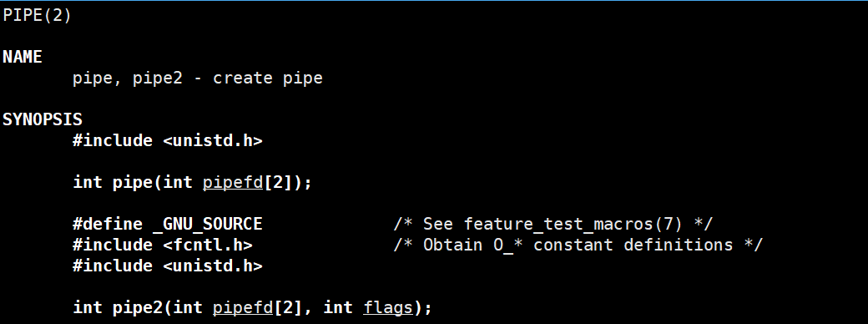This screenshot has width=868, height=324.
Task: Click the second #include <unistd.h> line
Action: [x=168, y=266]
